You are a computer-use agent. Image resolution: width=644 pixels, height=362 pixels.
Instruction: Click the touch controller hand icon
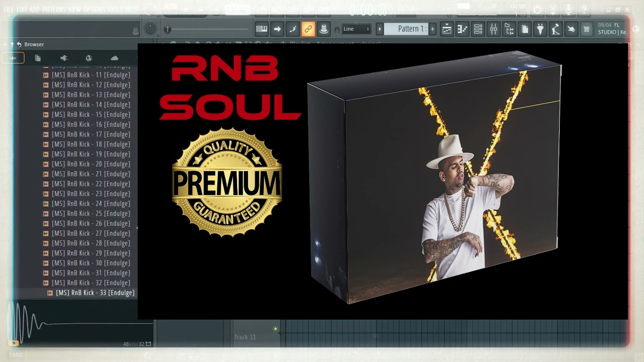(x=571, y=30)
